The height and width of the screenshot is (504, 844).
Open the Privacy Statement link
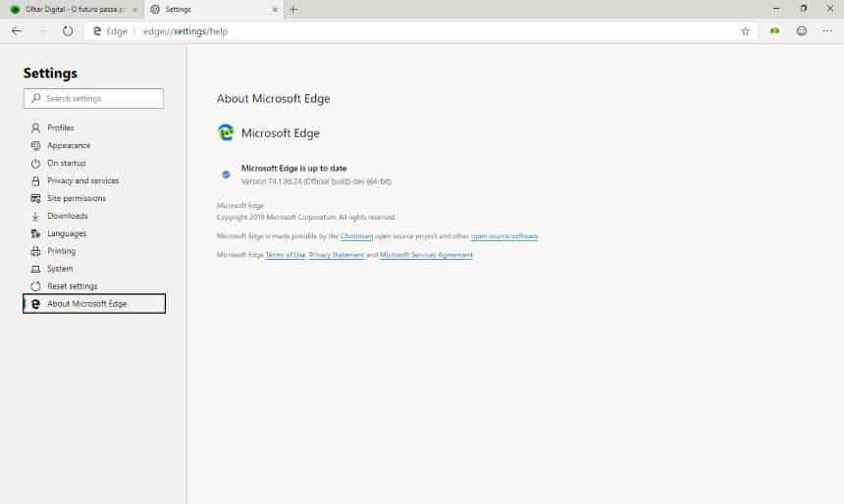pyautogui.click(x=337, y=255)
